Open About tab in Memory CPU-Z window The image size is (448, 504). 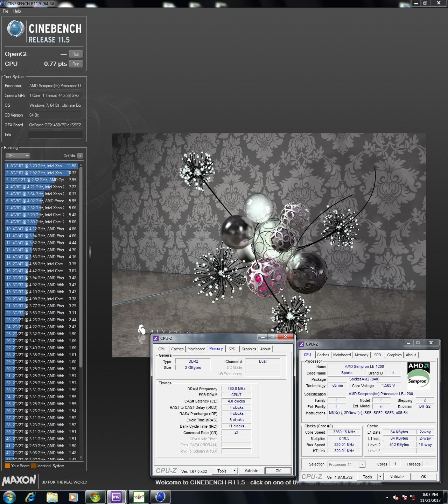coord(265,349)
